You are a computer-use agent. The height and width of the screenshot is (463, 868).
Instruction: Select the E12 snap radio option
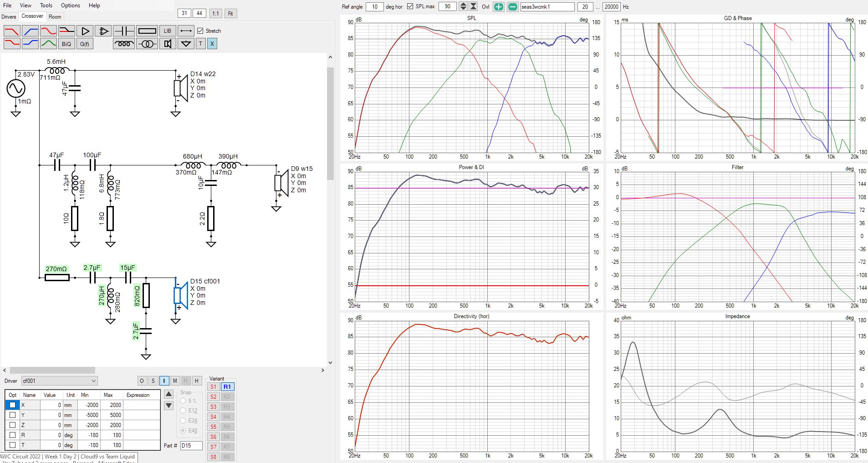click(183, 411)
